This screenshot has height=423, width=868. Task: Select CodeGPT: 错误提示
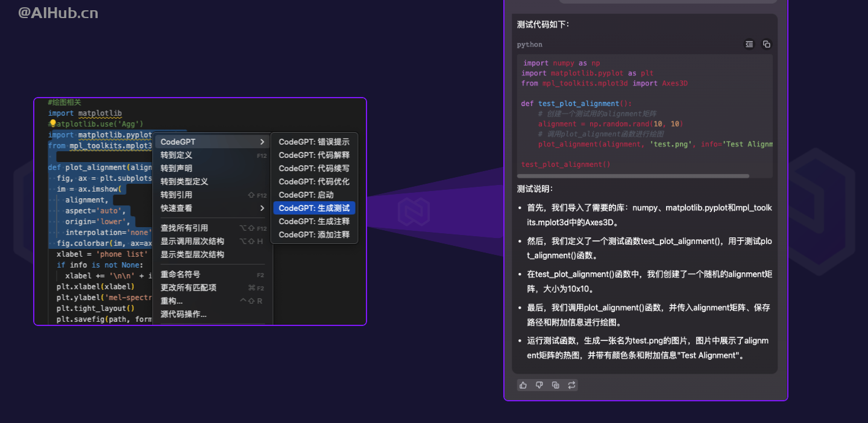coord(314,142)
